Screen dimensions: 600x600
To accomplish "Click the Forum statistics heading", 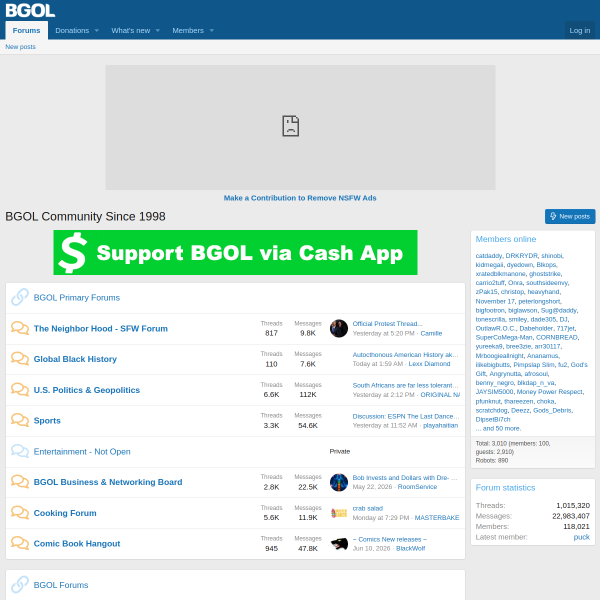I will (505, 488).
